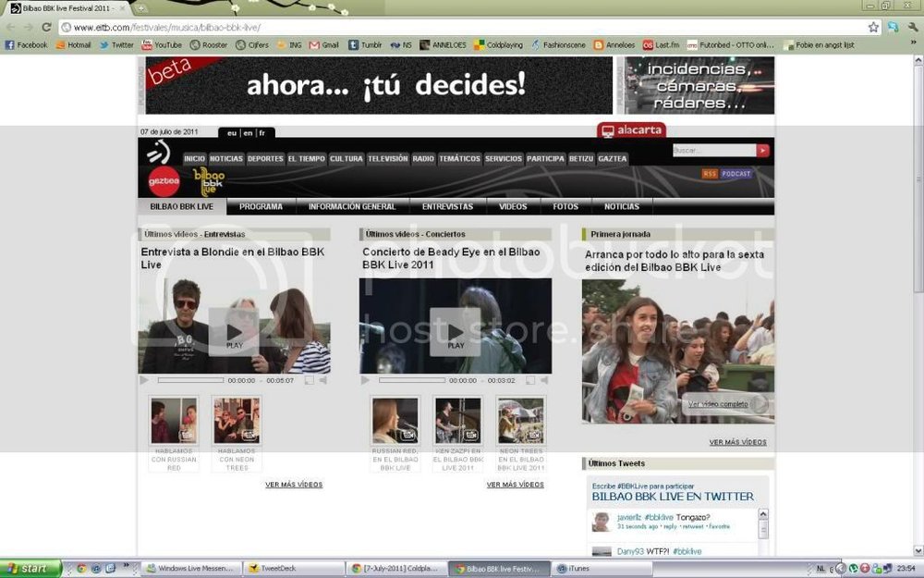The height and width of the screenshot is (578, 924).
Task: Seek in the Blondie video progress bar
Action: pyautogui.click(x=191, y=380)
